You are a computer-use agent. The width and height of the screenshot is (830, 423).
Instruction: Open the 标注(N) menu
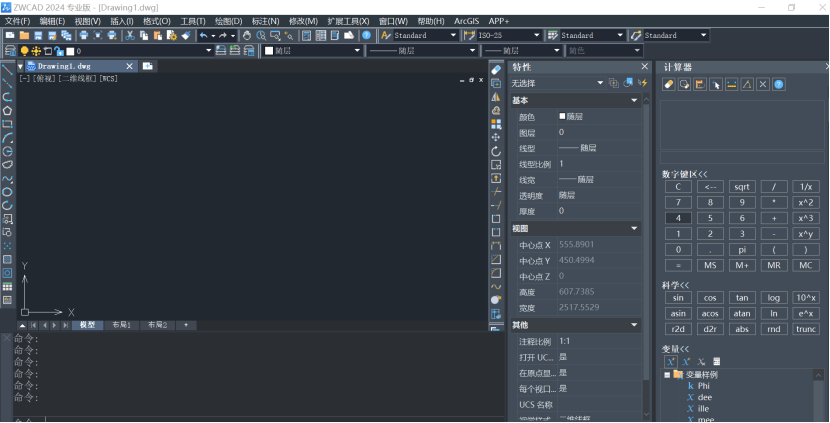[265, 21]
